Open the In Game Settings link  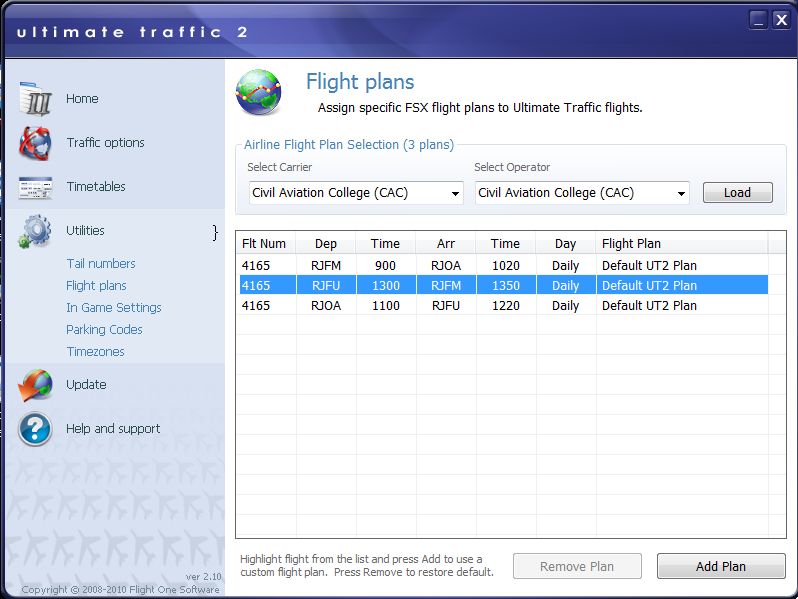coord(114,308)
